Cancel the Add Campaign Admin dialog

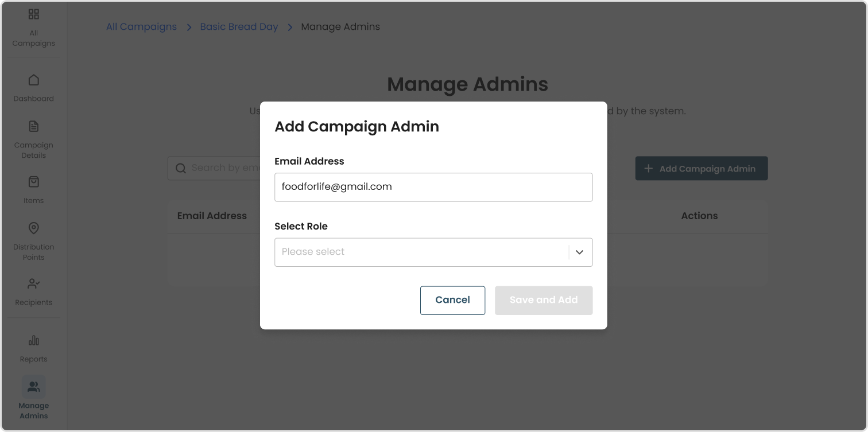coord(453,300)
